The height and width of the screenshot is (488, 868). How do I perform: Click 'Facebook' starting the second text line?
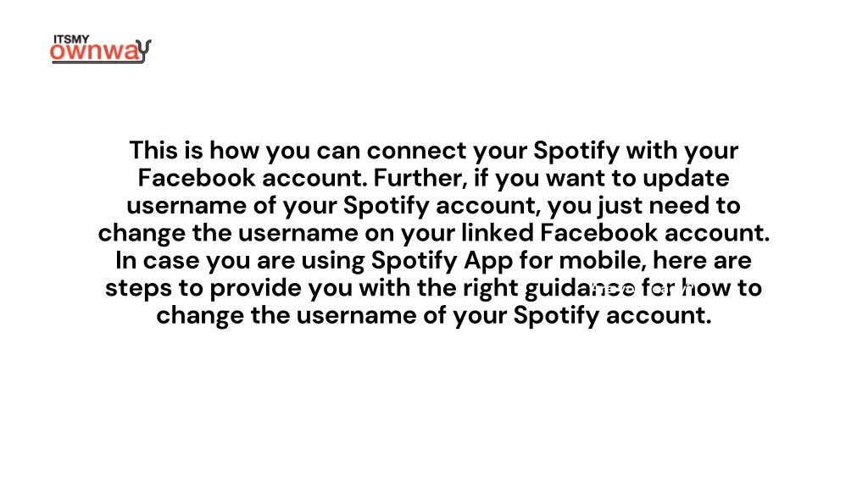[x=197, y=178]
